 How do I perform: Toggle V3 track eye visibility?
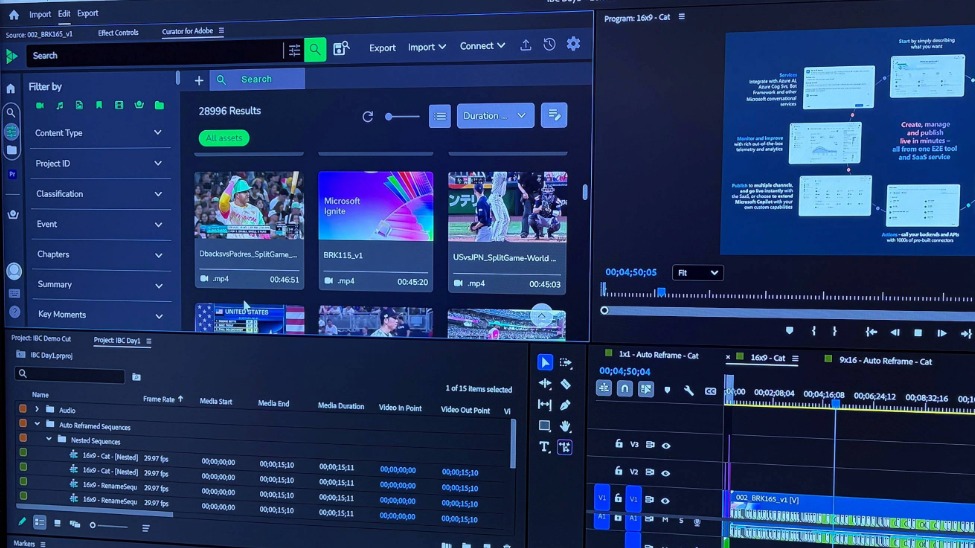(666, 446)
